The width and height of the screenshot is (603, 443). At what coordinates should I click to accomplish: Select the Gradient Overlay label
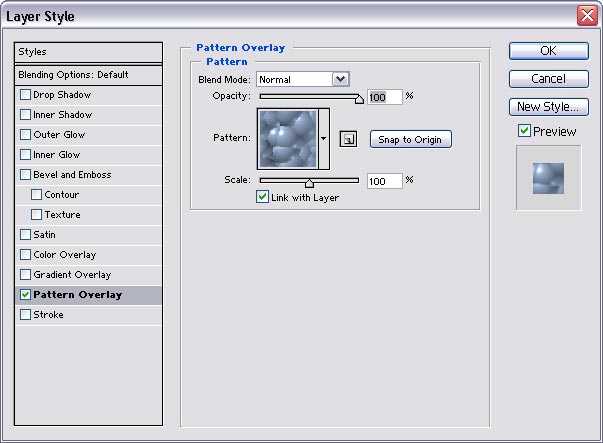click(72, 275)
